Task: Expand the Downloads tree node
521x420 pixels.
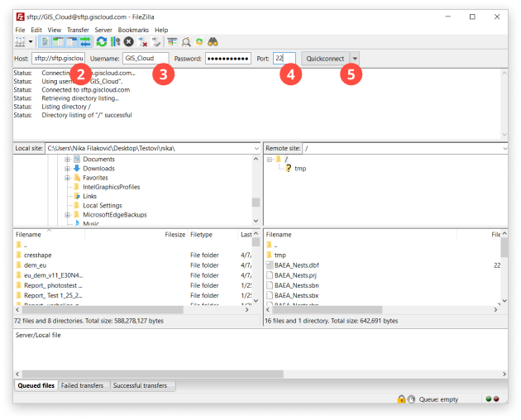Action: coord(67,169)
